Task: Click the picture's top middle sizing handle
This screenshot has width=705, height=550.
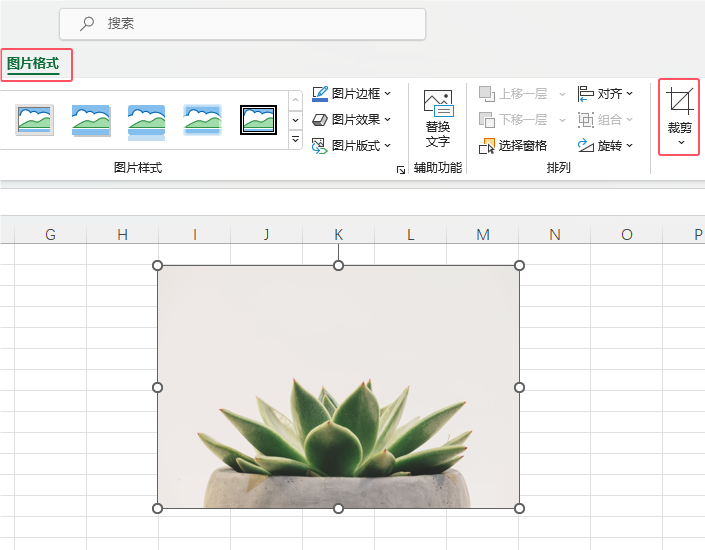Action: coord(339,265)
